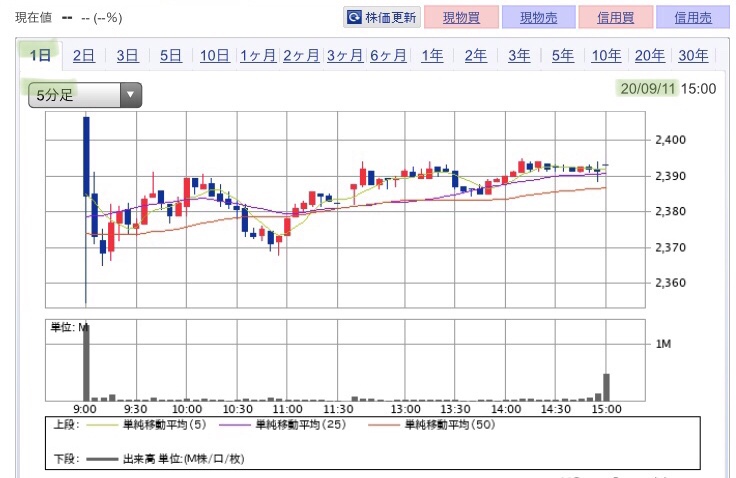This screenshot has width=736, height=478.
Task: Click the dropdown arrow beside 5分足
Action: [130, 95]
